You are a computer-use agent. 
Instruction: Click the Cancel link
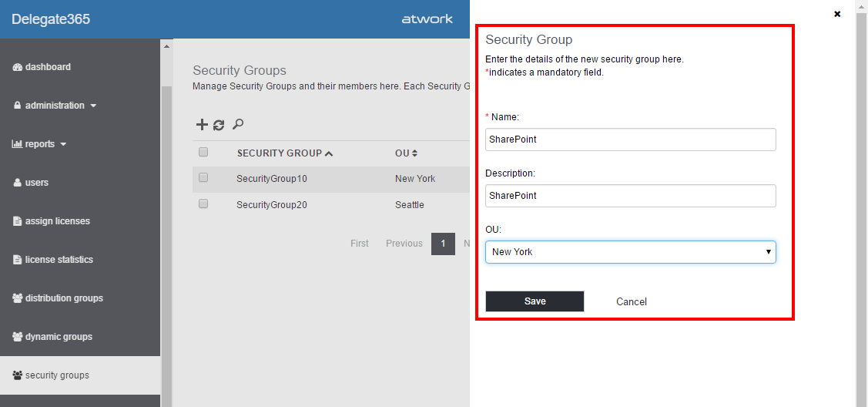coord(632,301)
